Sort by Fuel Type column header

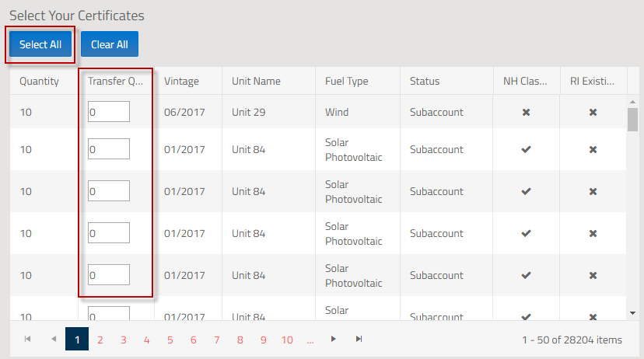[347, 81]
